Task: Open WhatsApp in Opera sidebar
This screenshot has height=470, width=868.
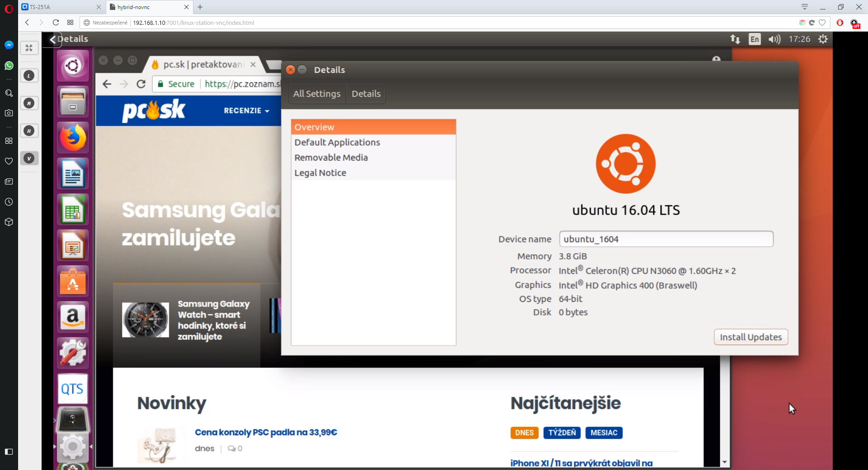Action: [9, 66]
